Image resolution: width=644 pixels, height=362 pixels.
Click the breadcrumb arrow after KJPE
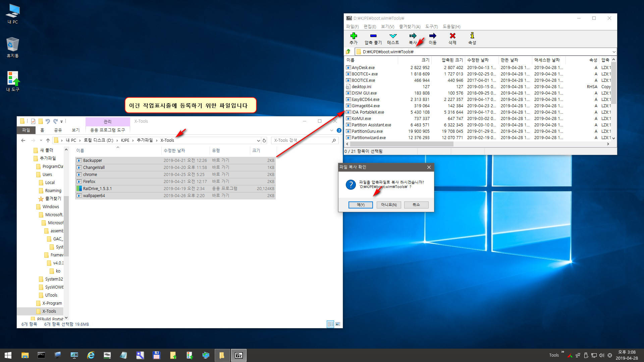pyautogui.click(x=133, y=140)
